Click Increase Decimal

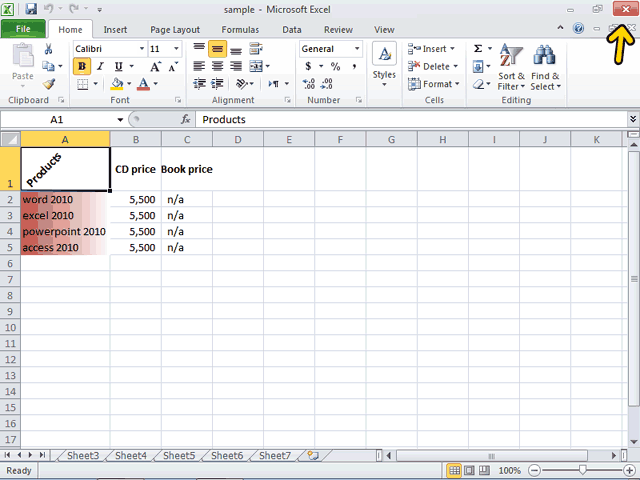coord(309,84)
